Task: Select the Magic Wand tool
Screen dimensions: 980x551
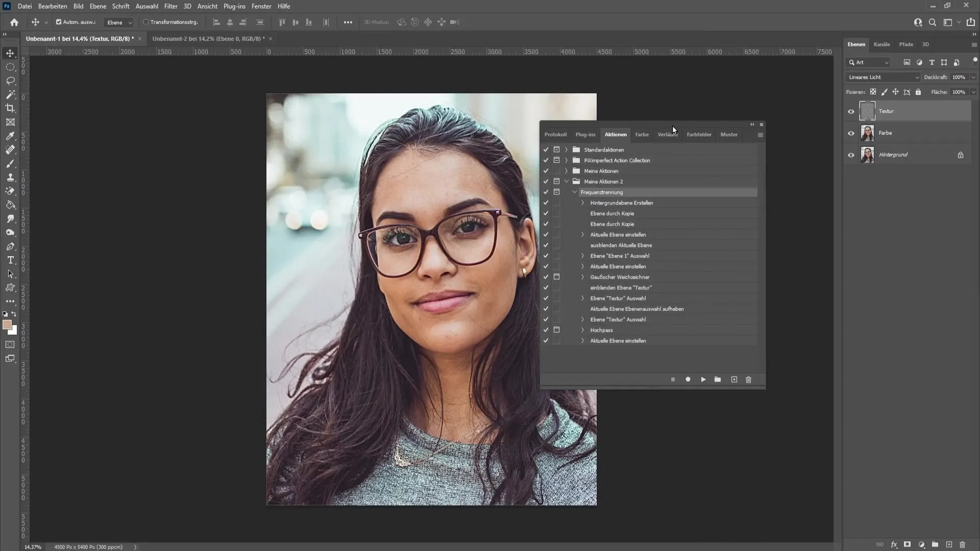Action: coord(10,94)
